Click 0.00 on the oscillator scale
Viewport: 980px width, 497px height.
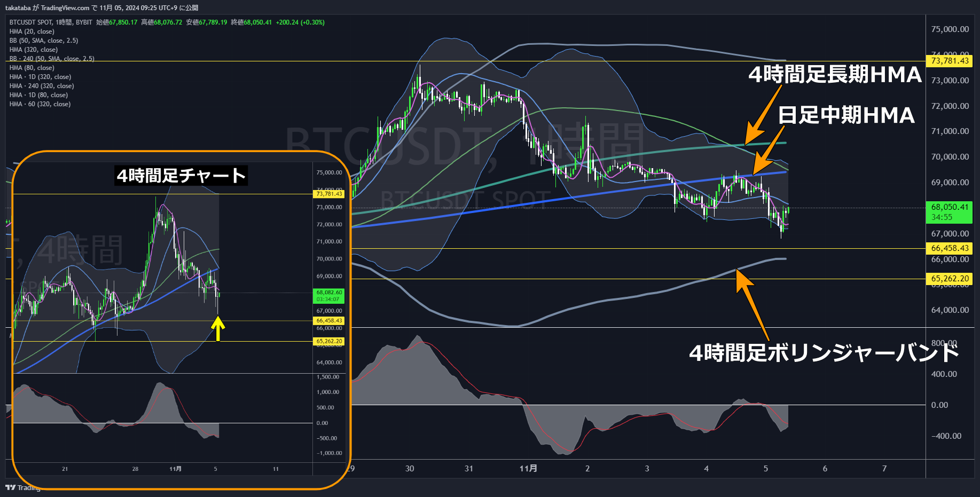pyautogui.click(x=940, y=405)
